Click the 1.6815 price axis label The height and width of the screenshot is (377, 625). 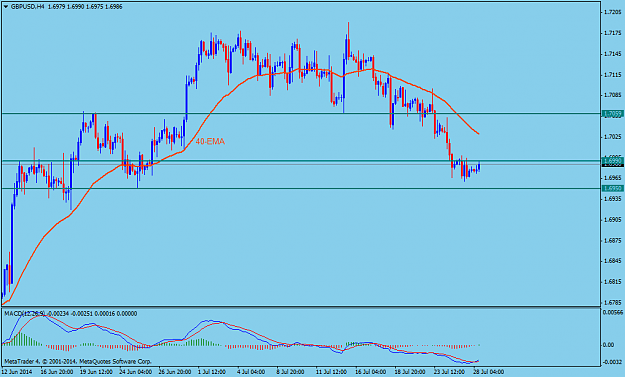tap(613, 282)
